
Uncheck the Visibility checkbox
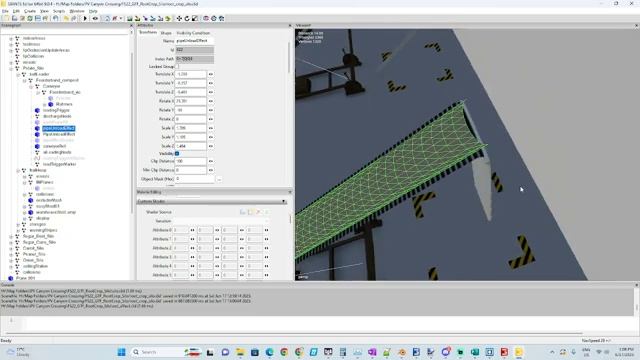pyautogui.click(x=177, y=153)
